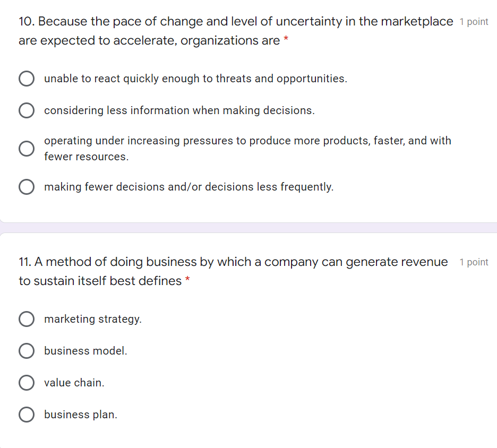Click the radio circle next to 'business plan.'
This screenshot has width=497, height=448.
click(27, 415)
